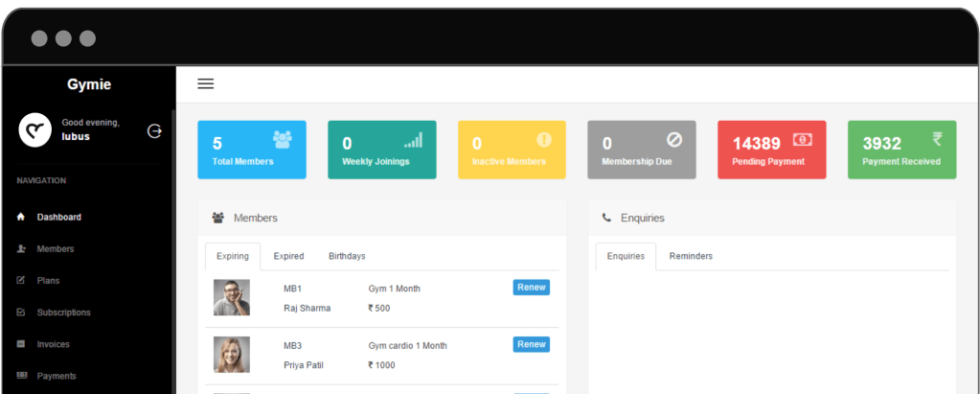Click the signal bars icon on Weekly Joinings
The image size is (980, 394).
413,140
